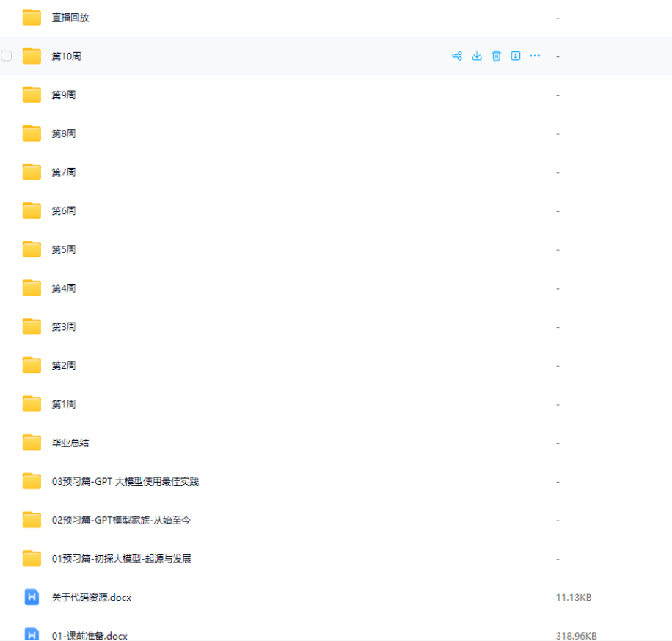Viewport: 672px width, 641px height.
Task: Open the 第5周 folder
Action: (63, 249)
